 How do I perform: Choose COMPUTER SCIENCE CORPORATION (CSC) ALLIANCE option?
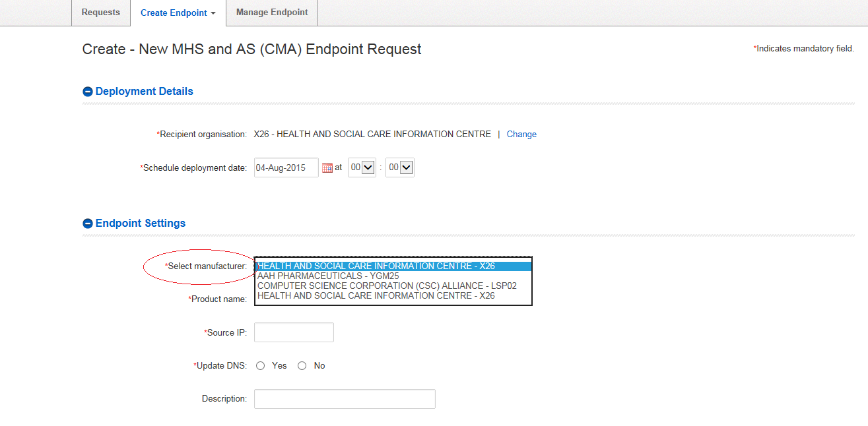[393, 286]
